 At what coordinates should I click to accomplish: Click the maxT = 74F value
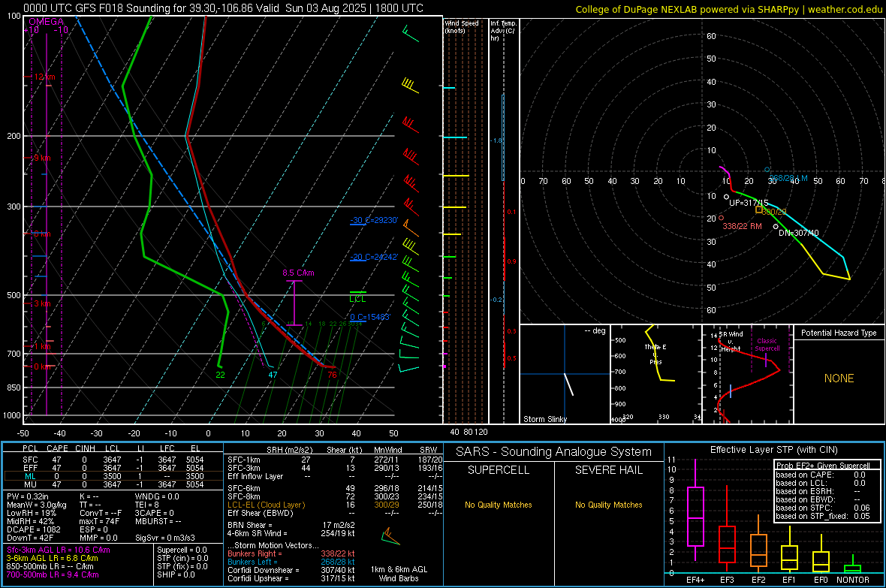[x=99, y=521]
